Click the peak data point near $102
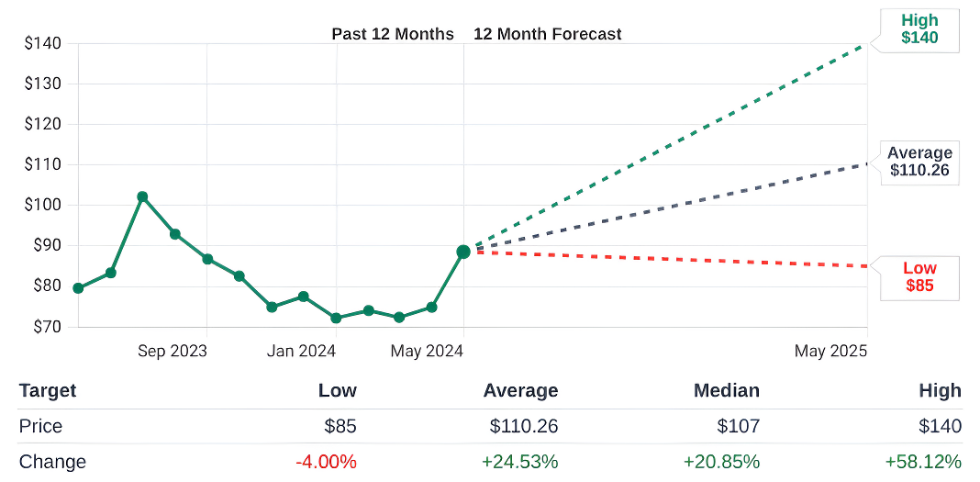 point(142,196)
